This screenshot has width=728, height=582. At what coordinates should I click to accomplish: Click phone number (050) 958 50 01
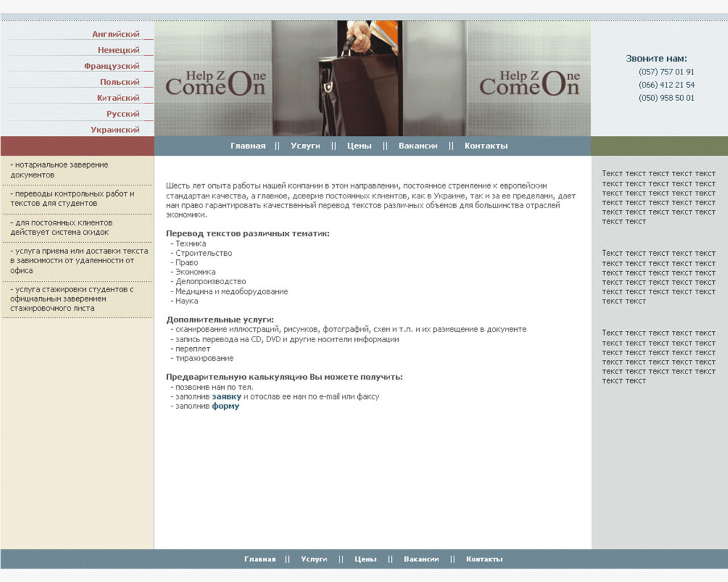tap(667, 98)
